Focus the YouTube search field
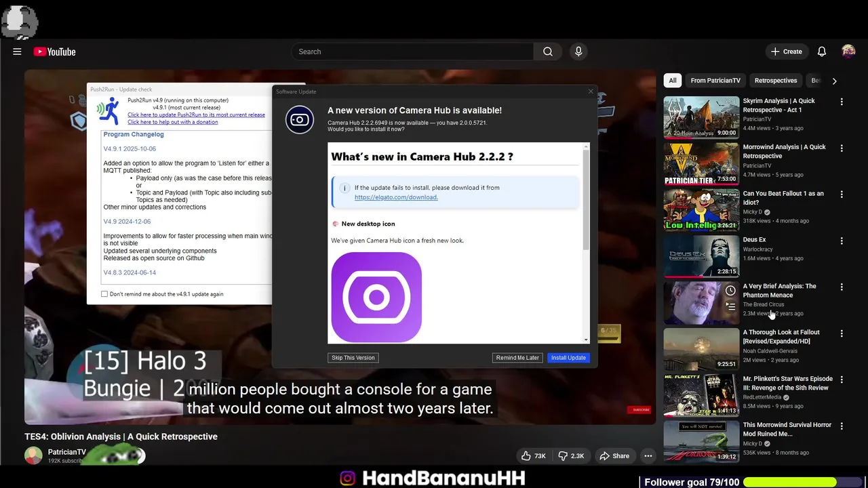Image resolution: width=868 pixels, height=488 pixels. coord(412,52)
